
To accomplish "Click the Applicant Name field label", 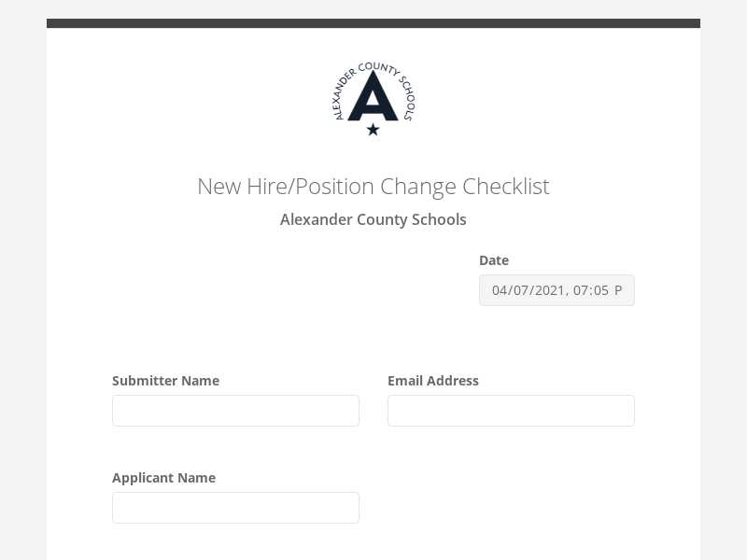I will pyautogui.click(x=163, y=478).
